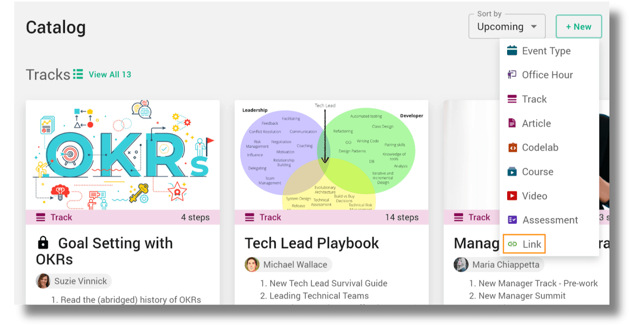The width and height of the screenshot is (644, 328).
Task: Click Suzie Vinnick's avatar
Action: 43,281
